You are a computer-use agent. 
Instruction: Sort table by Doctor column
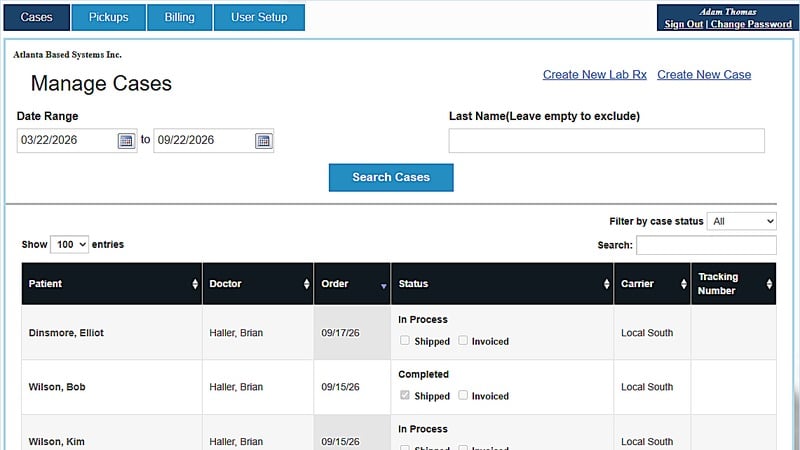(258, 284)
